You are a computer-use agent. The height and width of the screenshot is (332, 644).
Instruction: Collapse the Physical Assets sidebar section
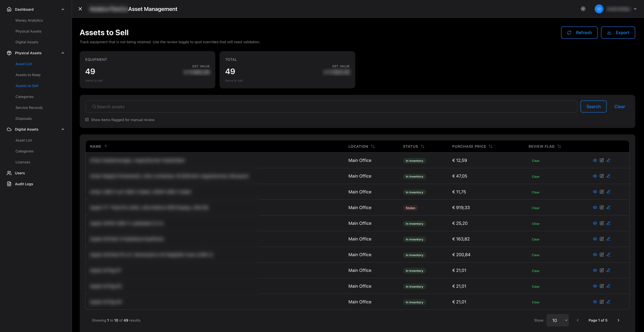tap(63, 53)
